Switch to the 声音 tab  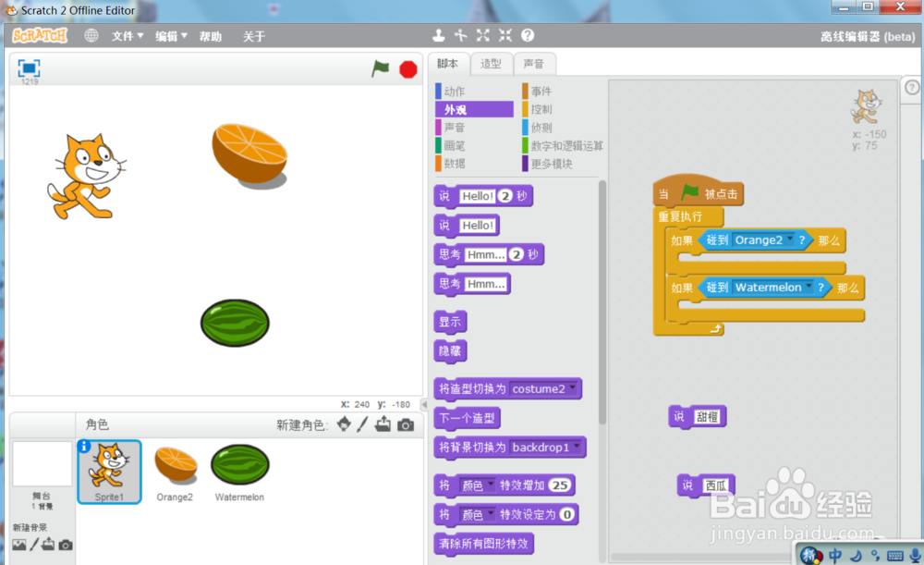[x=534, y=64]
